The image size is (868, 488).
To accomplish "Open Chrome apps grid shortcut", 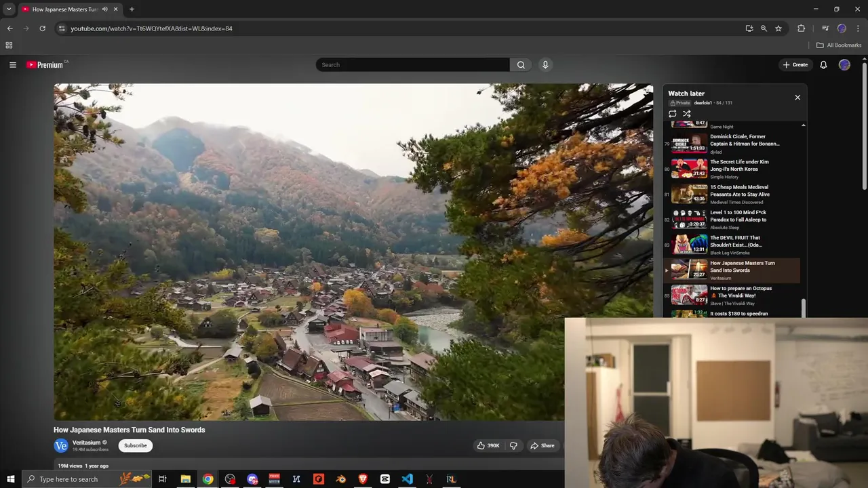I will pos(9,45).
